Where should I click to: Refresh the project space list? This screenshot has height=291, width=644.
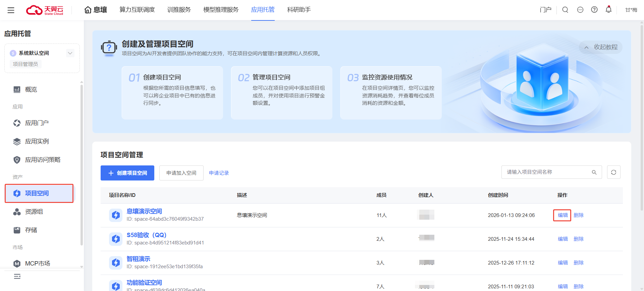613,172
